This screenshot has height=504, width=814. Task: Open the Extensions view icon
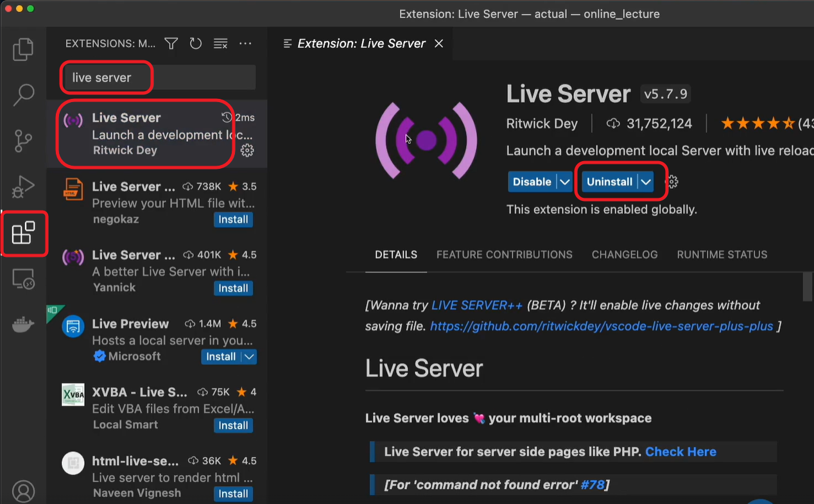coord(23,233)
